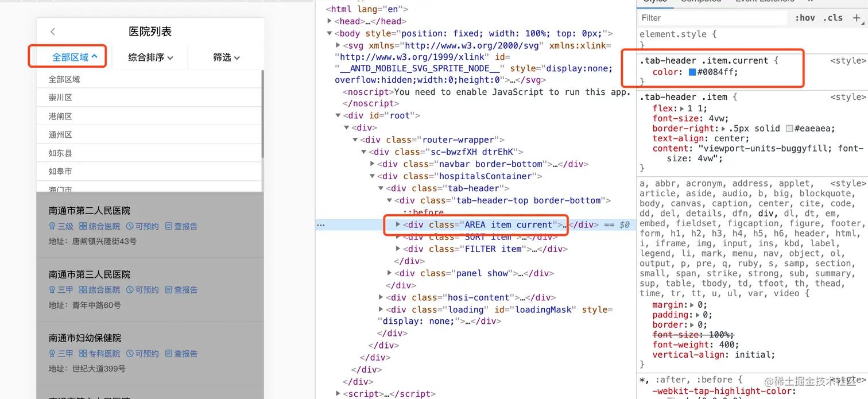Image resolution: width=868 pixels, height=399 pixels.
Task: Tap the back arrow beside 医院列表
Action: point(53,32)
